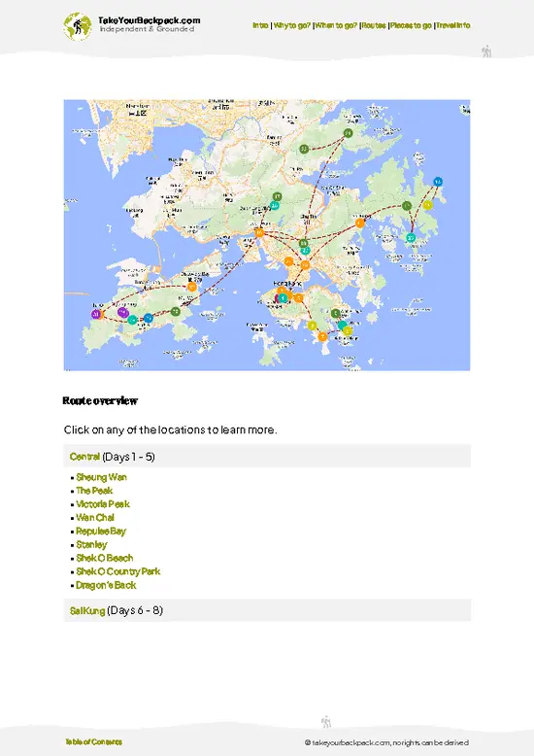Click the takeyourbackpack.com copyright notice in footer
Image resolution: width=534 pixels, height=756 pixels.
386,743
